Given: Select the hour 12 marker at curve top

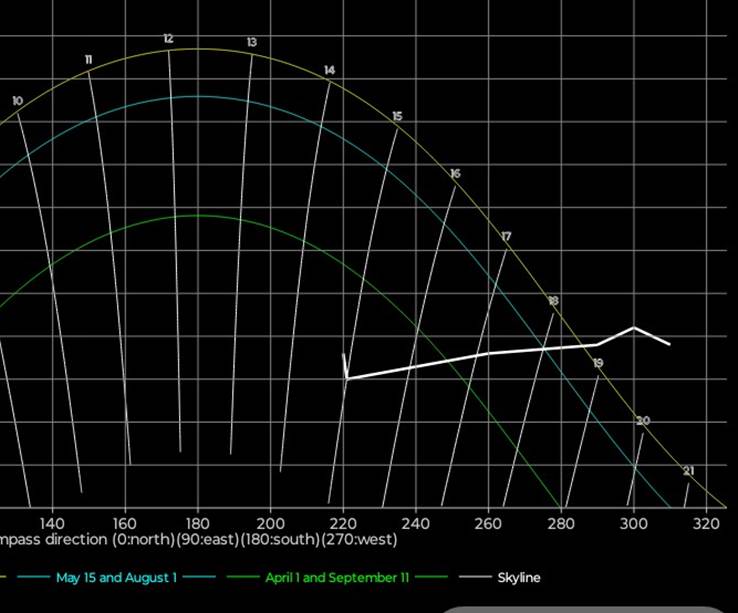Looking at the screenshot, I should 168,39.
